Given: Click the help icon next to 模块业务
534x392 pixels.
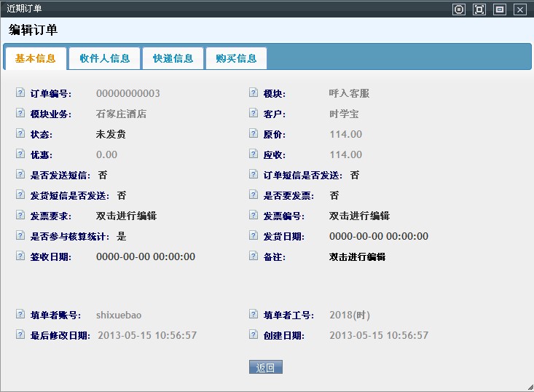Looking at the screenshot, I should pos(20,114).
